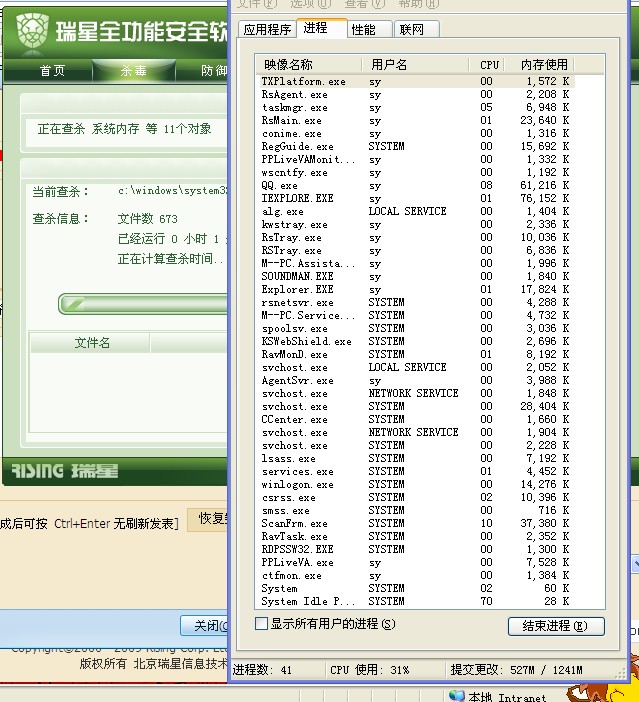
Task: Select the AgentSvr.exe process
Action: [x=415, y=380]
